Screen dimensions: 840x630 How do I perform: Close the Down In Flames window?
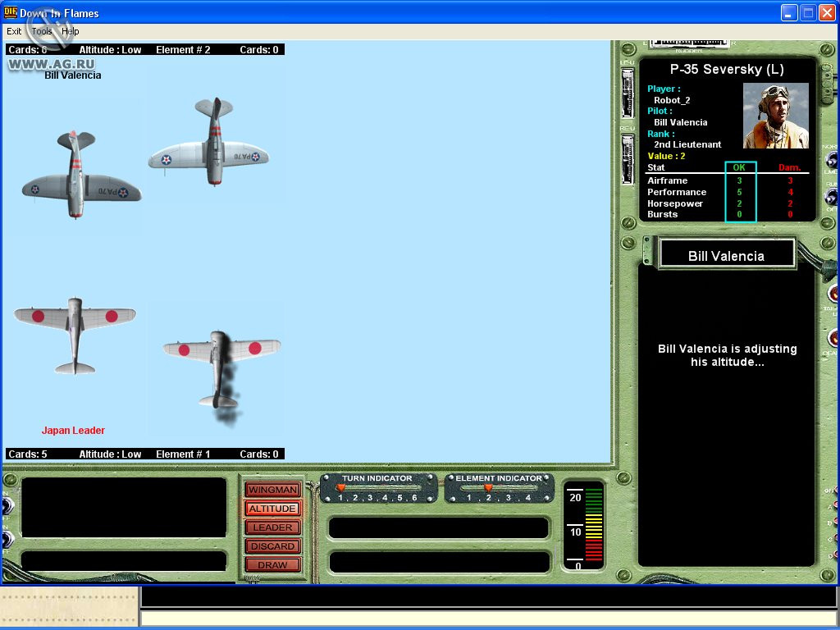click(827, 13)
